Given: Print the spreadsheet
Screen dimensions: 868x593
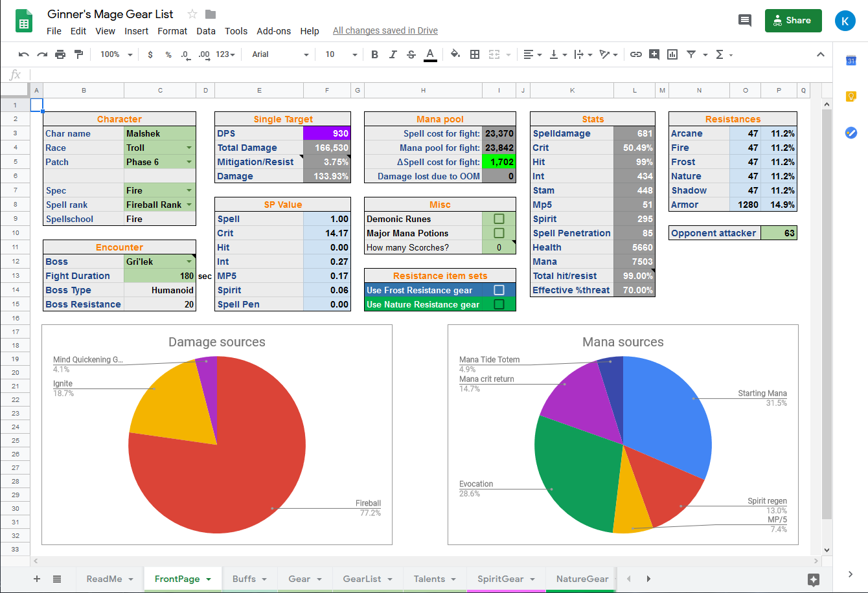Looking at the screenshot, I should pyautogui.click(x=60, y=54).
